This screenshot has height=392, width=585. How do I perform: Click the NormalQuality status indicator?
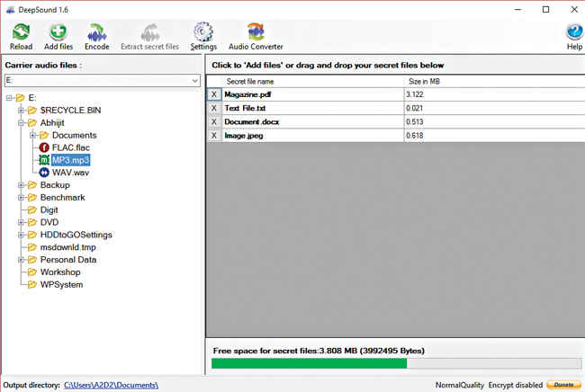[x=459, y=385]
